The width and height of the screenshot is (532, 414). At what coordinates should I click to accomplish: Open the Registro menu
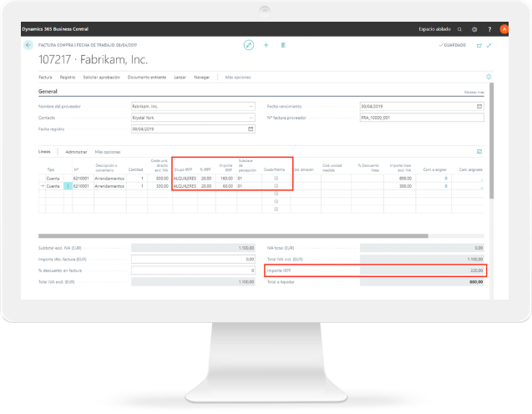(68, 76)
